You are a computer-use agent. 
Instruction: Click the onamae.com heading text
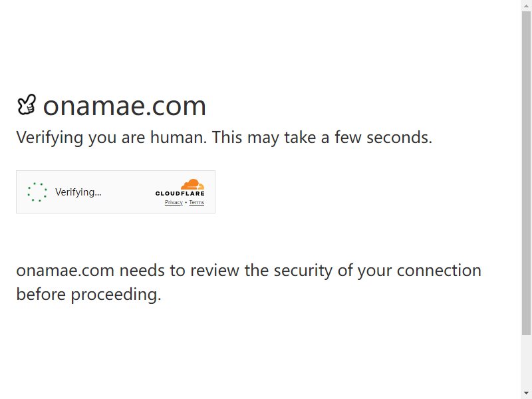tap(124, 106)
